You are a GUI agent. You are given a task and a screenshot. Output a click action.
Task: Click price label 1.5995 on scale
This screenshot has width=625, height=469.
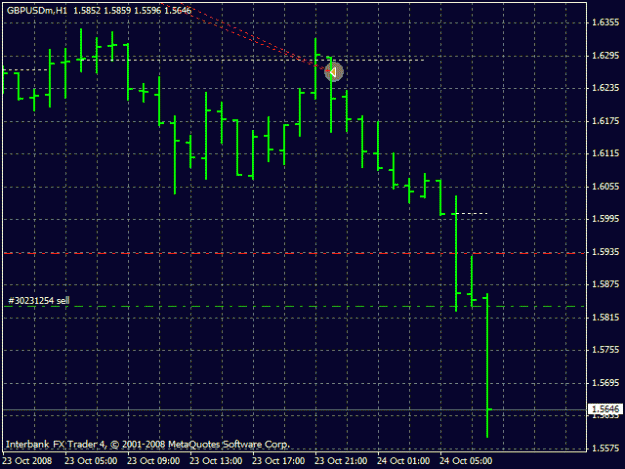[x=605, y=219]
